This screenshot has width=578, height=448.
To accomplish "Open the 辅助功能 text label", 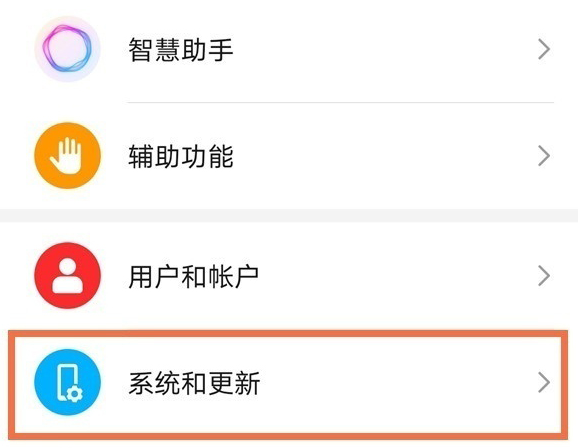I will point(181,156).
